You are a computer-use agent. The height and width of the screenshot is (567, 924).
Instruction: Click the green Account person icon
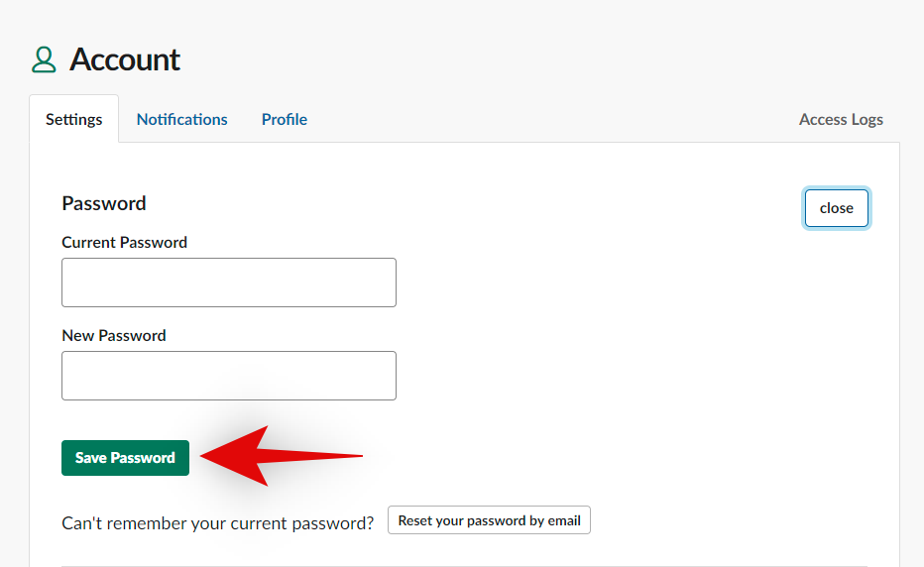pyautogui.click(x=44, y=60)
